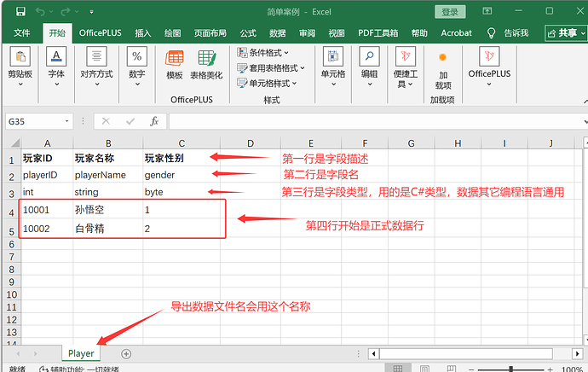Click the Name Box showing G35

pyautogui.click(x=36, y=122)
